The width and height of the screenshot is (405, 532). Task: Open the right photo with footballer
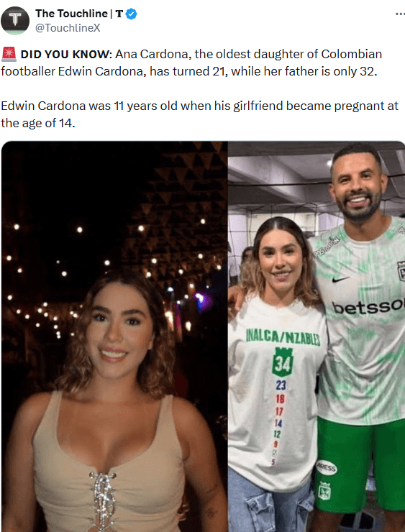pyautogui.click(x=317, y=336)
